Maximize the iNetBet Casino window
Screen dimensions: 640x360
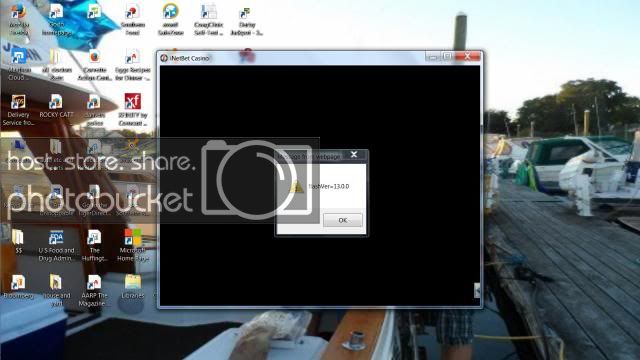tap(447, 57)
